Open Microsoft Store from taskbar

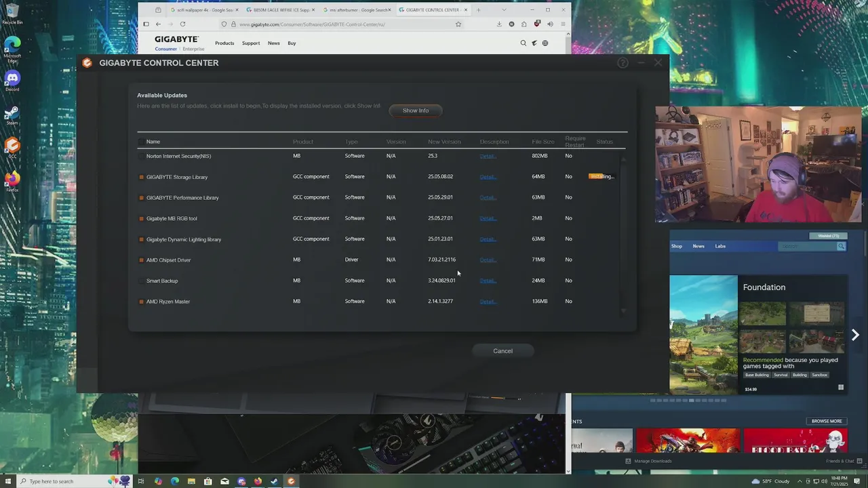click(208, 481)
